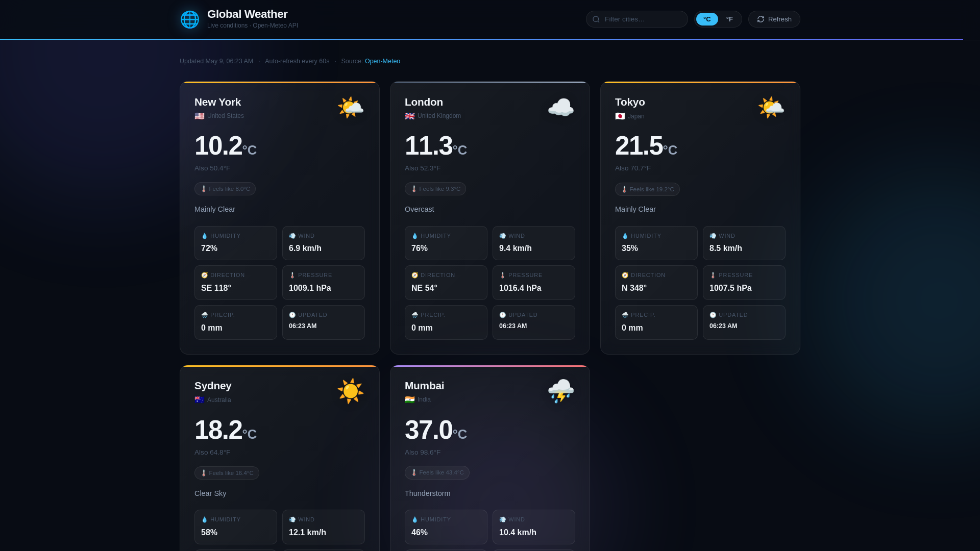
Task: Click Also 98.6°F text
Action: click(423, 453)
